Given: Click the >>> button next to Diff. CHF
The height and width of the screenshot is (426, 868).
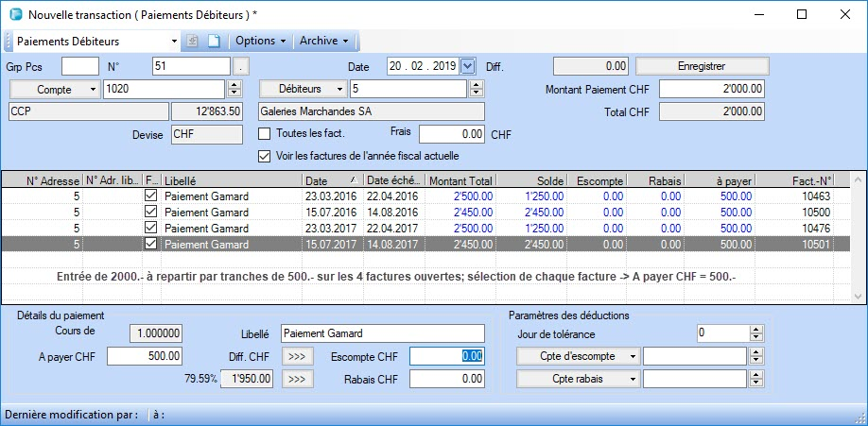Looking at the screenshot, I should click(296, 357).
